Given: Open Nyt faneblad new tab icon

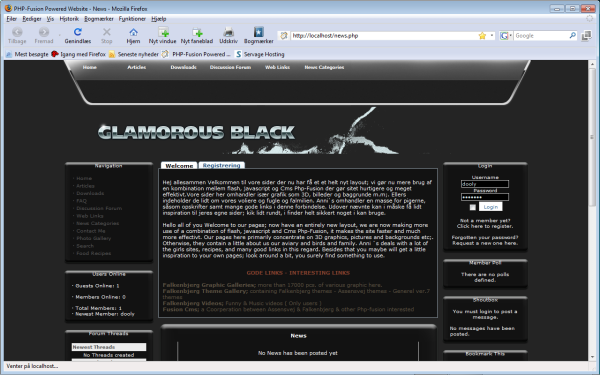Looking at the screenshot, I should (197, 32).
